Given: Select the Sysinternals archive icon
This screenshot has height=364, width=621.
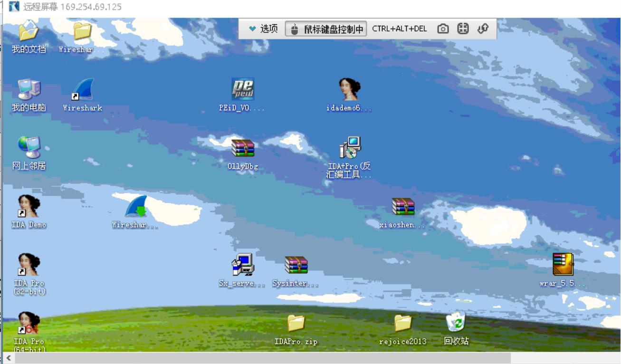Looking at the screenshot, I should [x=296, y=265].
